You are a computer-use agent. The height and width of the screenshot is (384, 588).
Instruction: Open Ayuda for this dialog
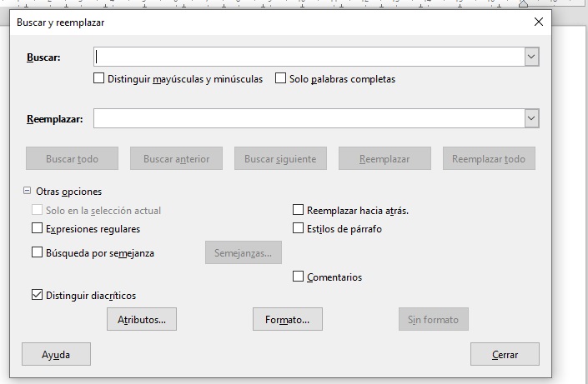56,354
